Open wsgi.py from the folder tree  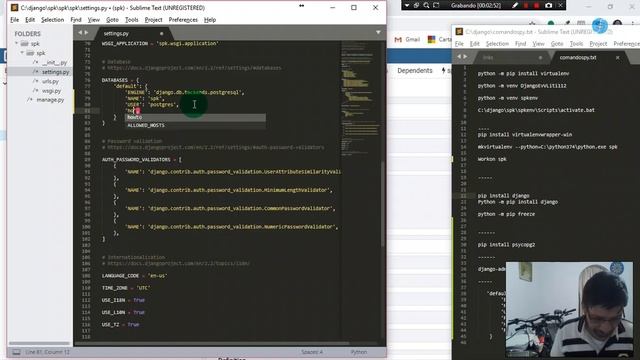click(x=51, y=91)
